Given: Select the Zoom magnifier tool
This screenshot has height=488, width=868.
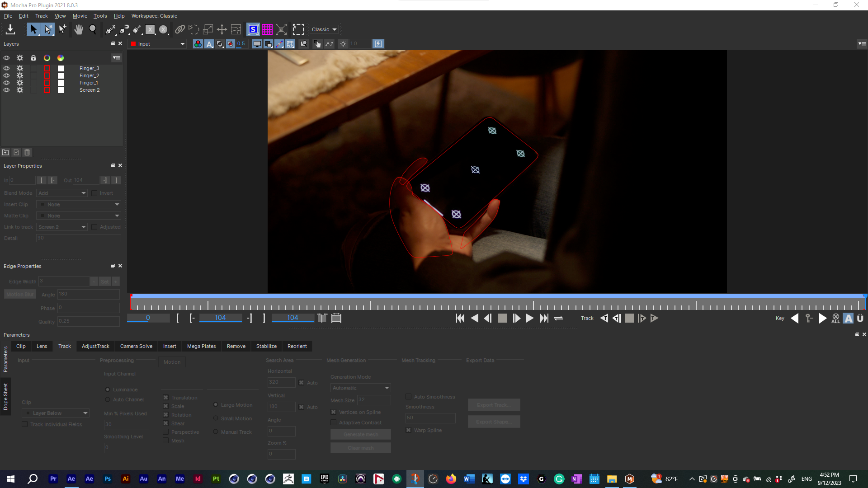Looking at the screenshot, I should (x=93, y=30).
